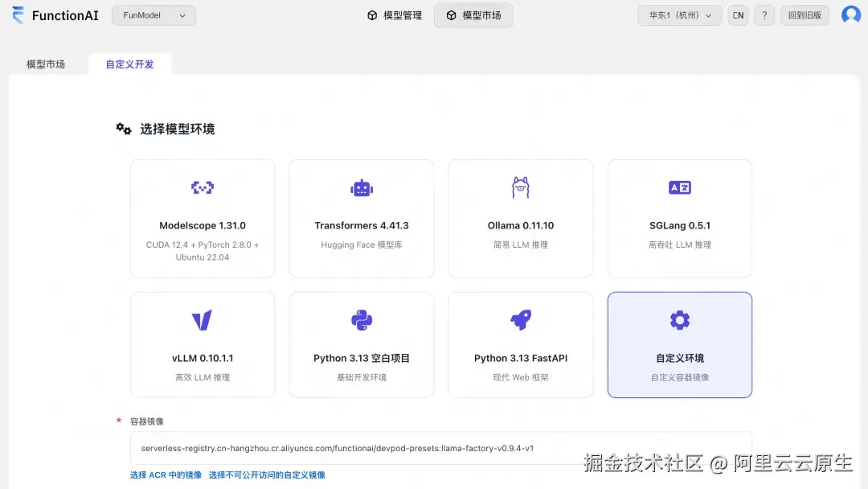Choose the SGLang 0.5.1 environment
Image resolution: width=868 pixels, height=489 pixels.
pos(680,219)
